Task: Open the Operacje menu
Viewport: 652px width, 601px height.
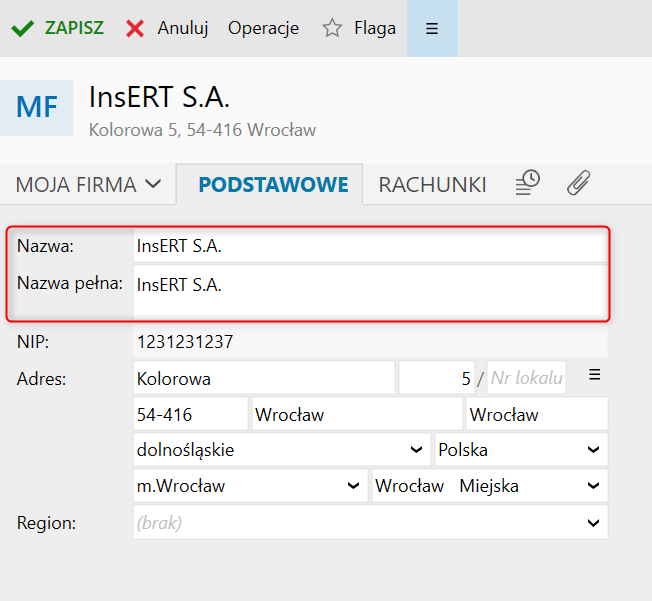Action: pos(263,28)
